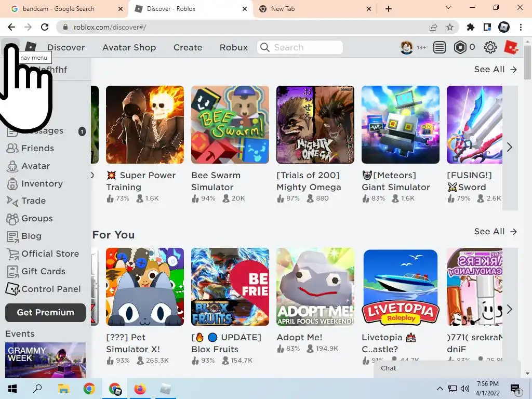Open the volume control in system tray

465,389
